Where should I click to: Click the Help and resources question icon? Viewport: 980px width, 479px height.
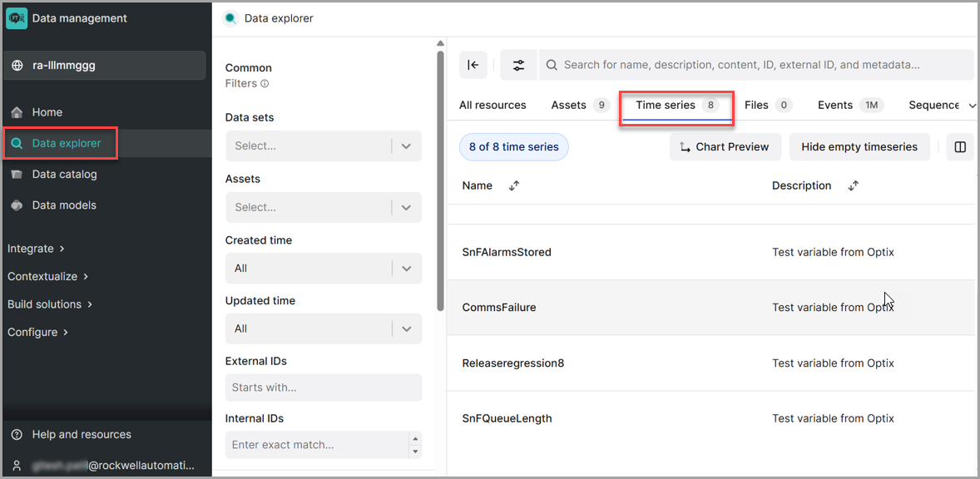(17, 435)
